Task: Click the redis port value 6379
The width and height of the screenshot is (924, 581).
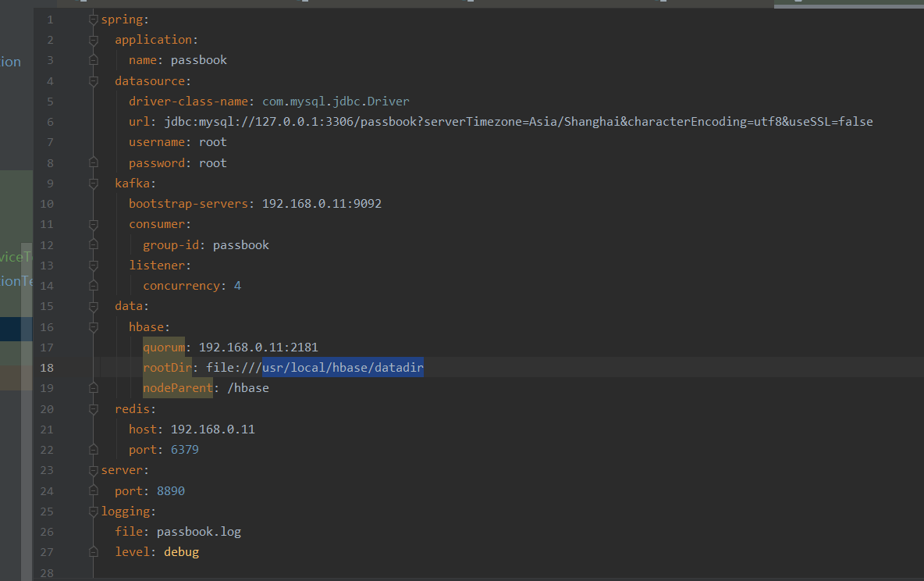Action: 185,450
